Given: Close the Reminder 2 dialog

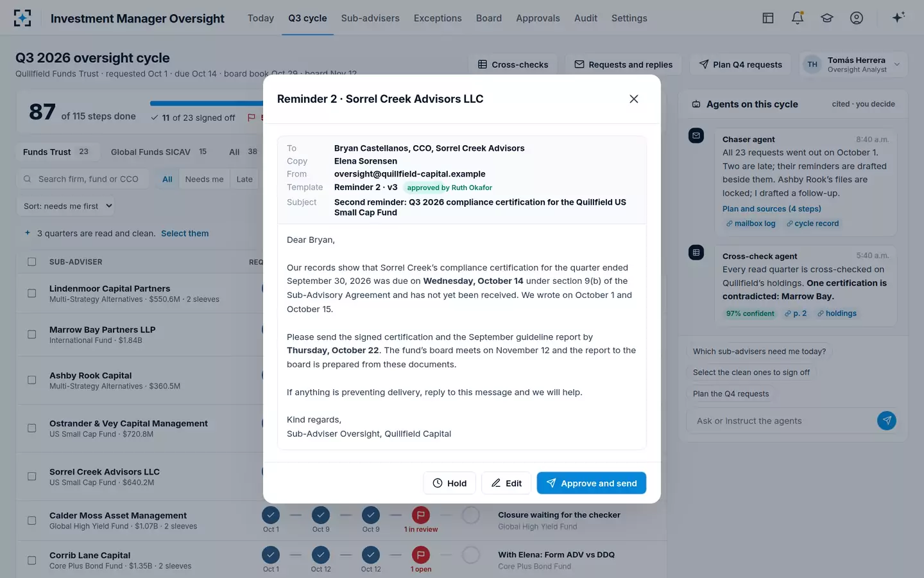Looking at the screenshot, I should [634, 99].
